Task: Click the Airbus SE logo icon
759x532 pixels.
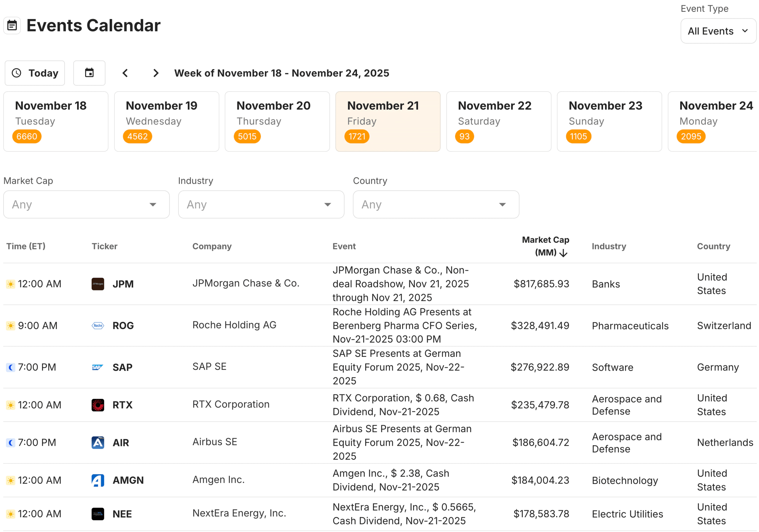Action: point(98,442)
